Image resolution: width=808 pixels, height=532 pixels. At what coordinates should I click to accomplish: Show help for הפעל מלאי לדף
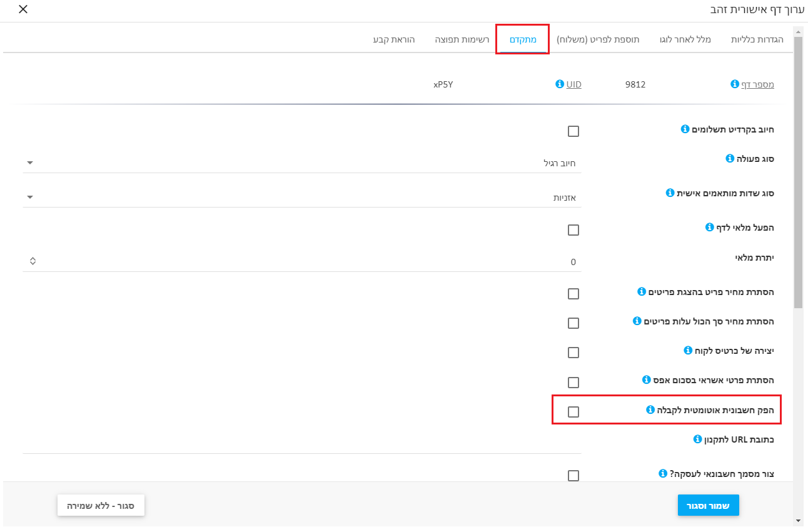tap(709, 227)
